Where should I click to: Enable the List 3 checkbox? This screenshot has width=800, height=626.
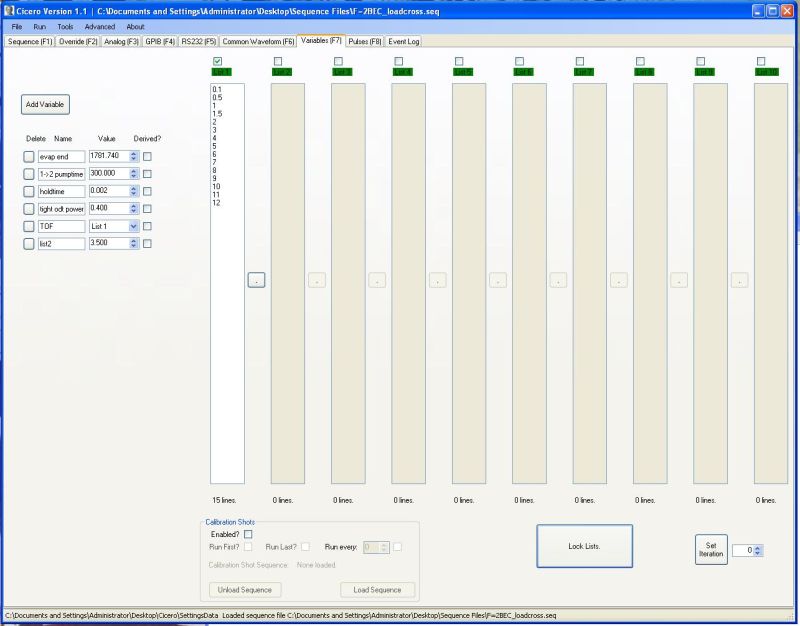pos(338,61)
